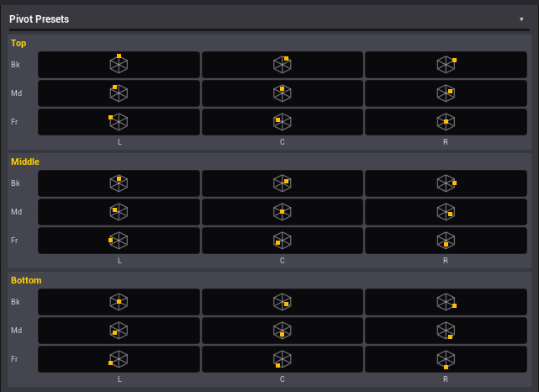Click the L column label under Middle
The image size is (539, 392).
pyautogui.click(x=119, y=261)
